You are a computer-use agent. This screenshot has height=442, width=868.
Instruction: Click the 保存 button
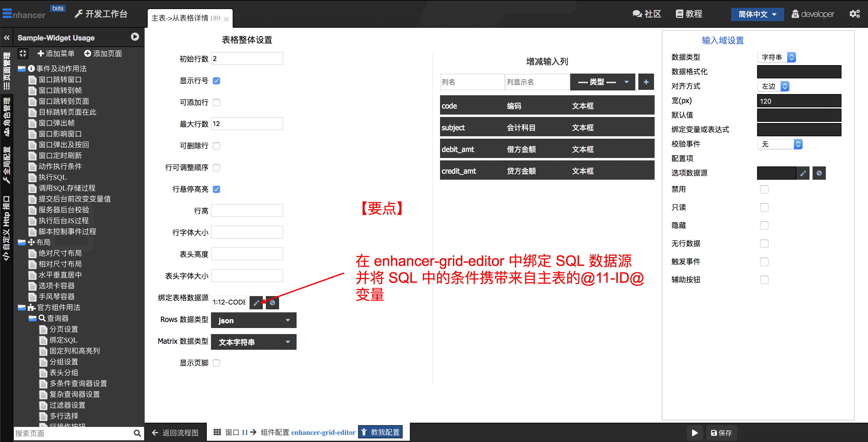pos(721,433)
